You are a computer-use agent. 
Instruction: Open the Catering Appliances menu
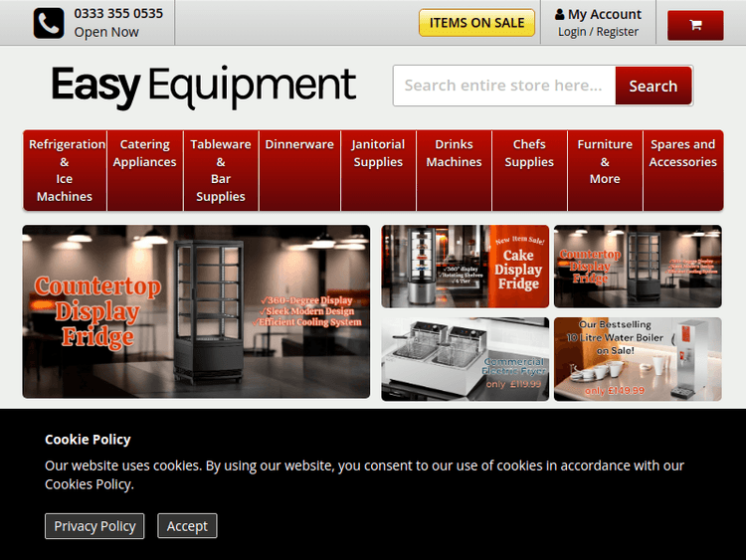(x=144, y=170)
